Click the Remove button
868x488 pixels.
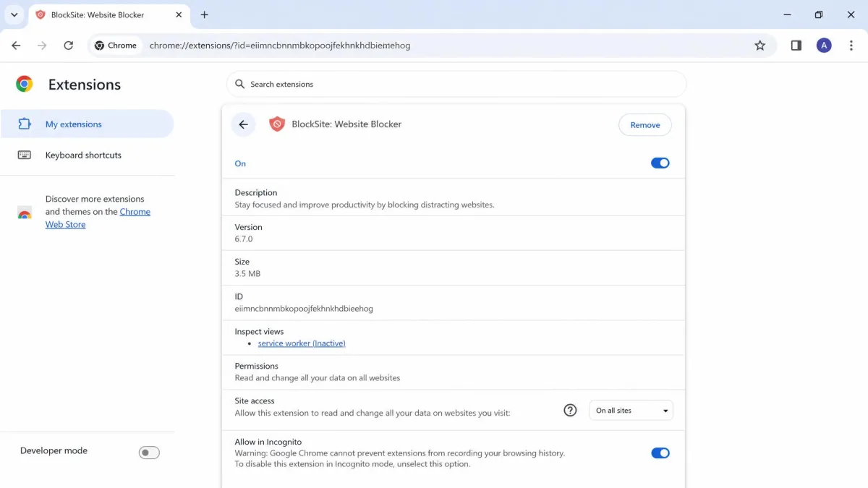(x=645, y=125)
